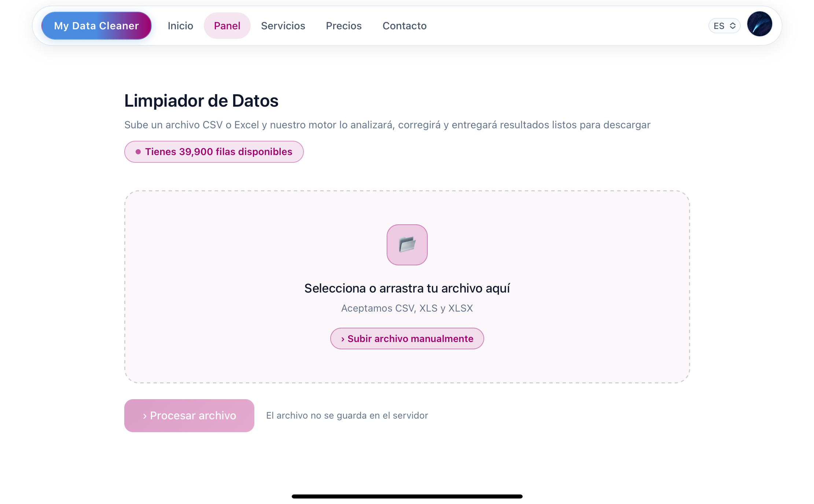Click the 'Limpiador de Datos' heading

(201, 101)
